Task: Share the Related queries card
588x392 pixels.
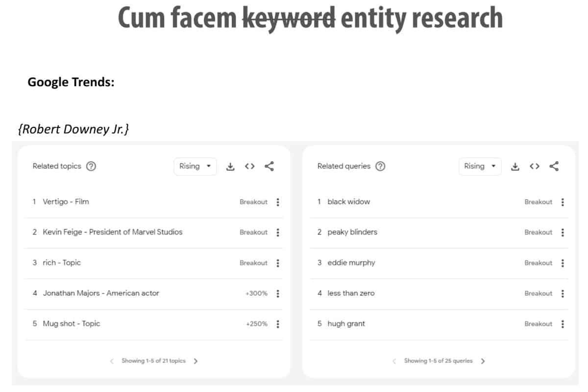Action: point(554,167)
